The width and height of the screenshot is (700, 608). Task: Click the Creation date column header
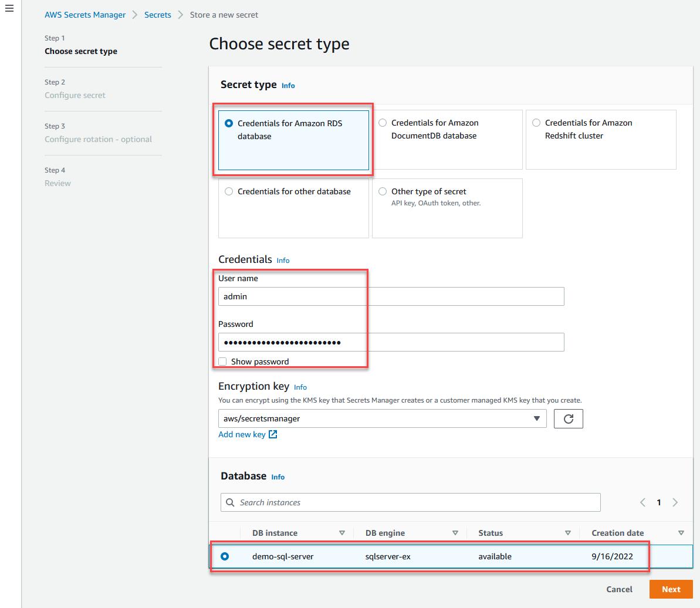tap(618, 533)
